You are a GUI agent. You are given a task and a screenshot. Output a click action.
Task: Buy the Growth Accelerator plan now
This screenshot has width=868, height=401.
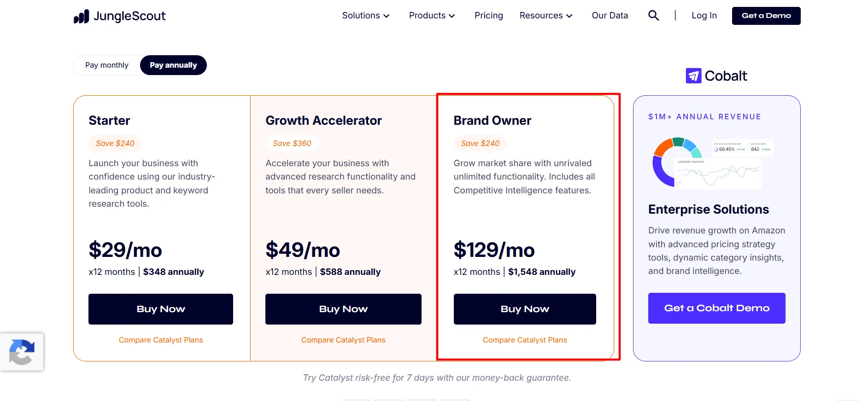(x=343, y=309)
